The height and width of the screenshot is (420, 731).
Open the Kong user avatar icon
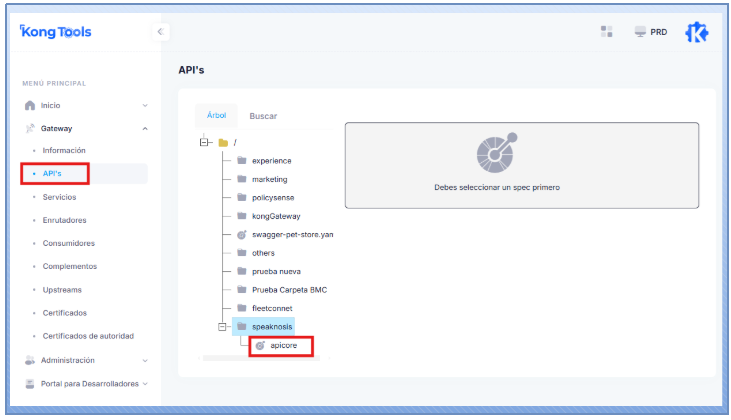pos(696,32)
